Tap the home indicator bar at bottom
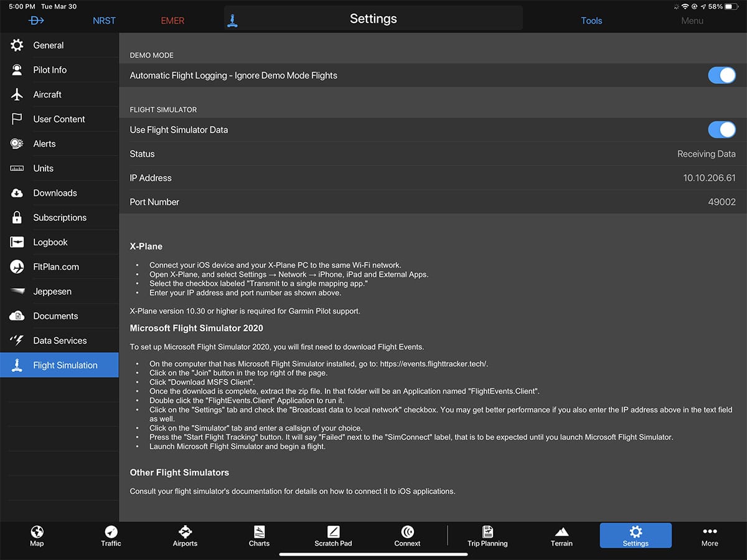This screenshot has width=747, height=560. point(374,554)
